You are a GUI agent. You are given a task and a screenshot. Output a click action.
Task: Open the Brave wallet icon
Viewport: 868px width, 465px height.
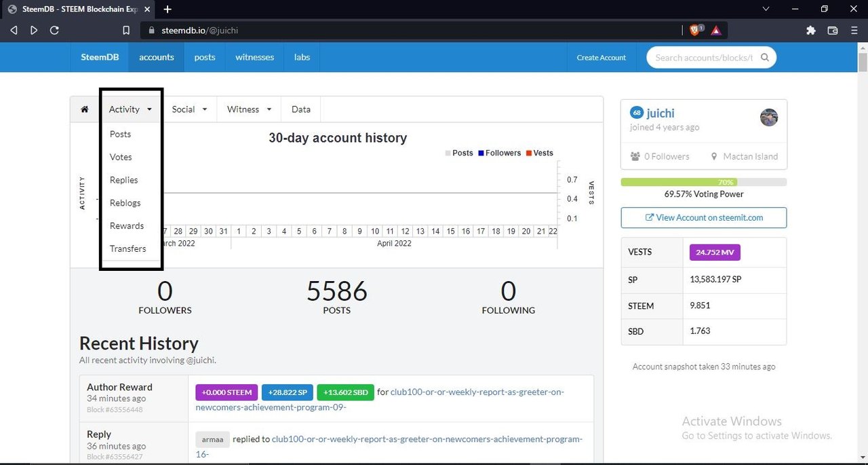(833, 30)
